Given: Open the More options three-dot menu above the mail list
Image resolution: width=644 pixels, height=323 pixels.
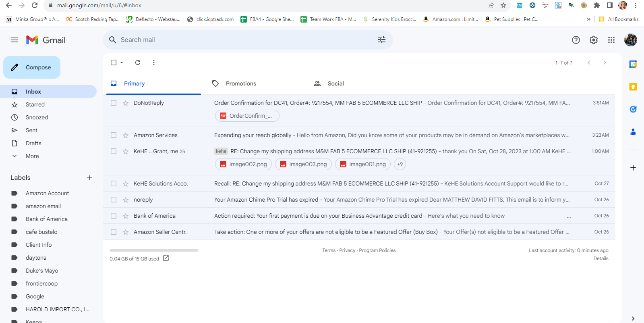Looking at the screenshot, I should pos(154,63).
